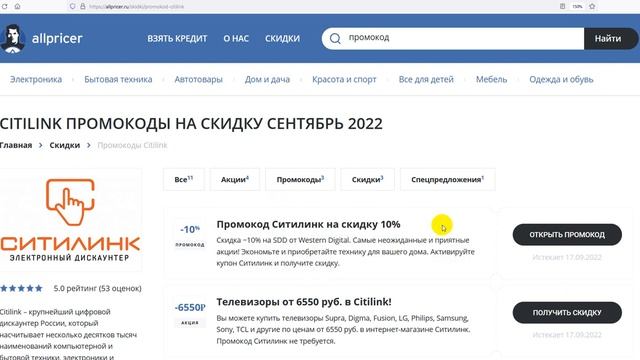The image size is (640, 360).
Task: Click the Citilink store logo image
Action: click(x=71, y=220)
